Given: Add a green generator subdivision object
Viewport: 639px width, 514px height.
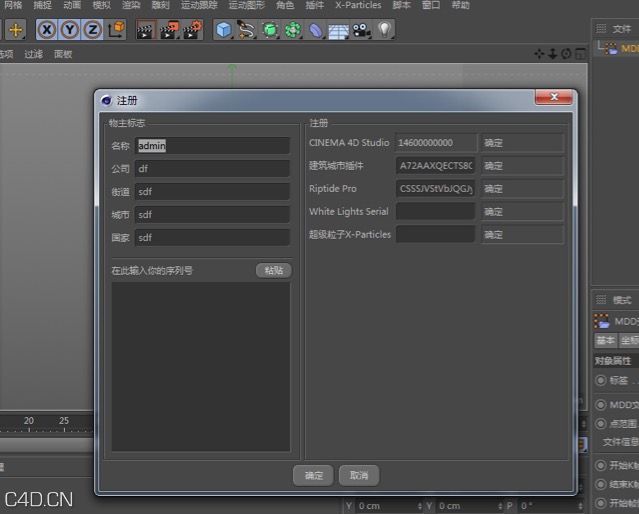Looking at the screenshot, I should [x=269, y=30].
